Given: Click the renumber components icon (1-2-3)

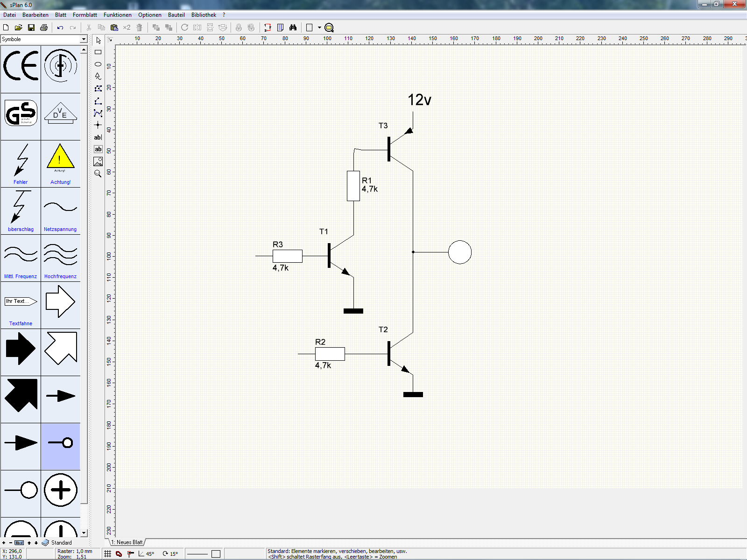Looking at the screenshot, I should 268,28.
